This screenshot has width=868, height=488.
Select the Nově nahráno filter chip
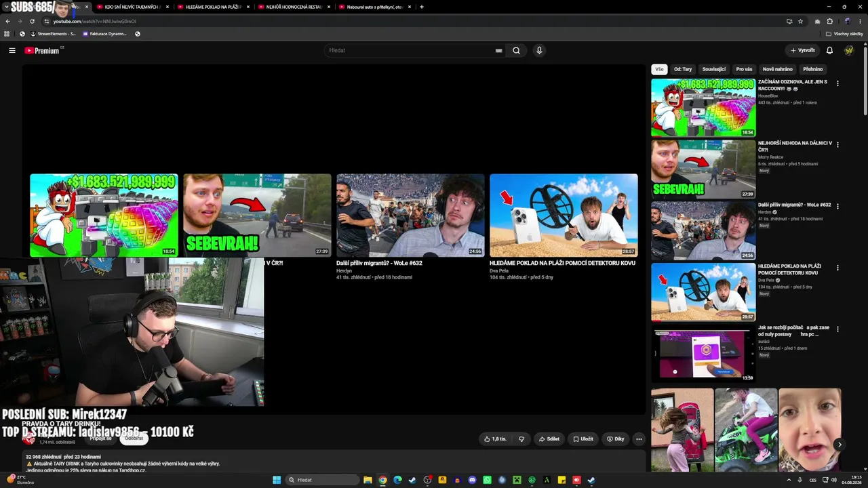[777, 69]
